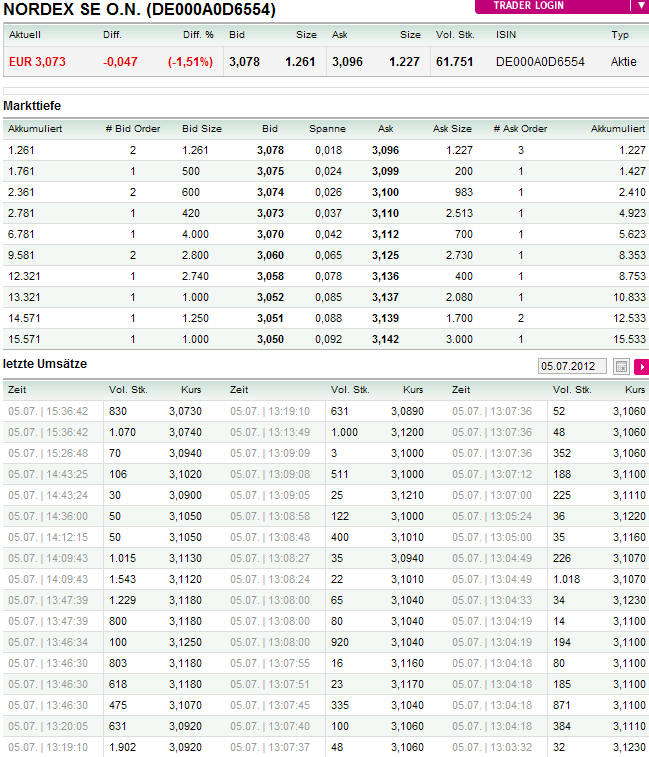Screen dimensions: 649x757
Task: Click trade time 13:03:32
Action: tap(492, 747)
